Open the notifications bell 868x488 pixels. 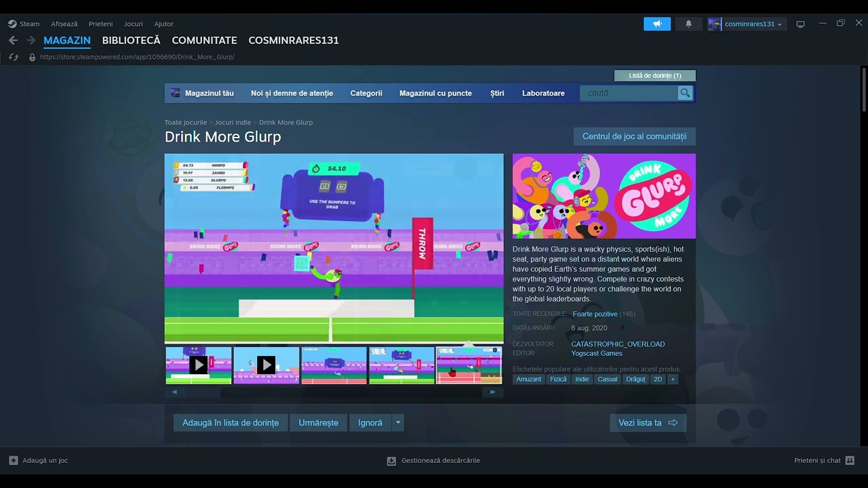689,24
